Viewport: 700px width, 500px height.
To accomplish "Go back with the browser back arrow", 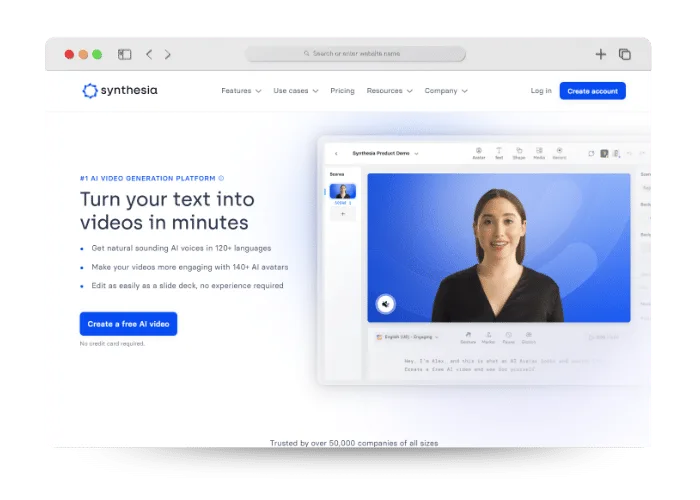I will [x=149, y=54].
